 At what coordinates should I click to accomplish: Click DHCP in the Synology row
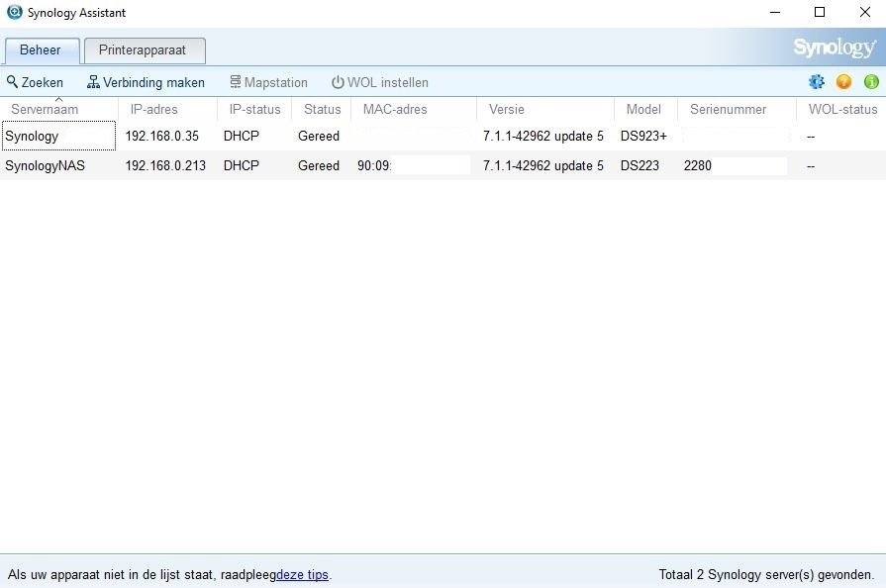(x=242, y=137)
